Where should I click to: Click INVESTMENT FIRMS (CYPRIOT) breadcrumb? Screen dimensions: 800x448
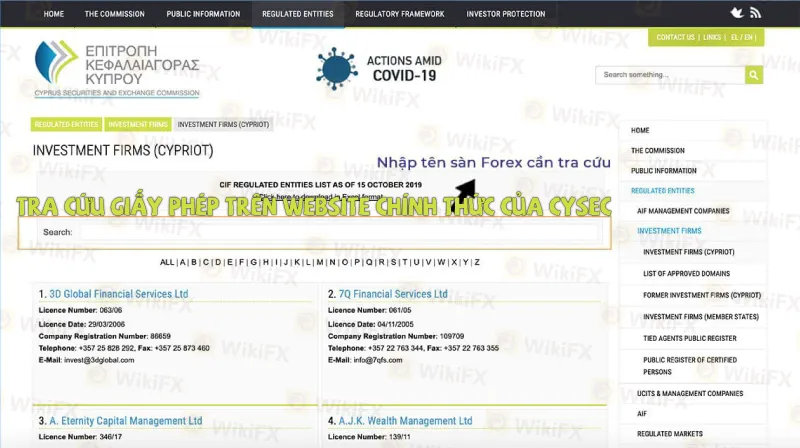tap(223, 125)
